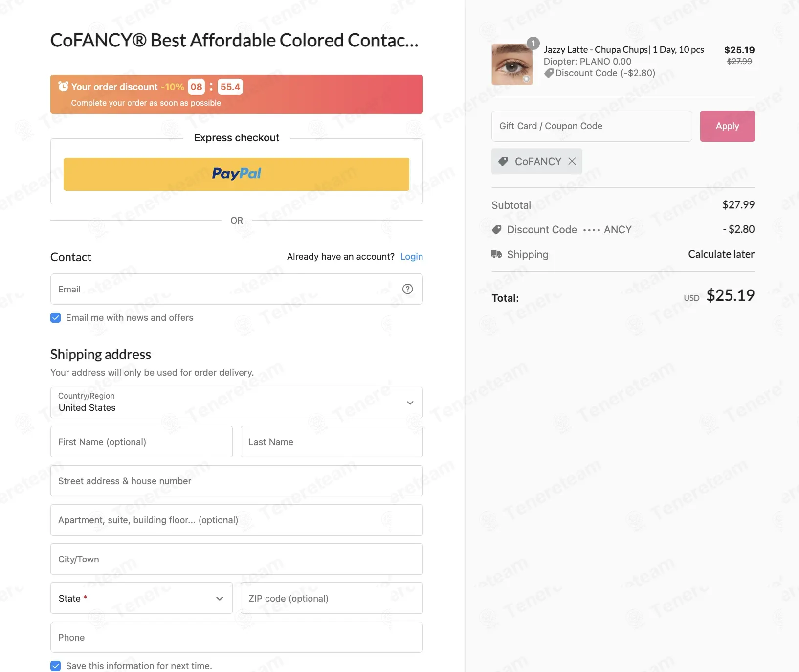799x672 pixels.
Task: Pay with PayPal express checkout
Action: click(236, 174)
